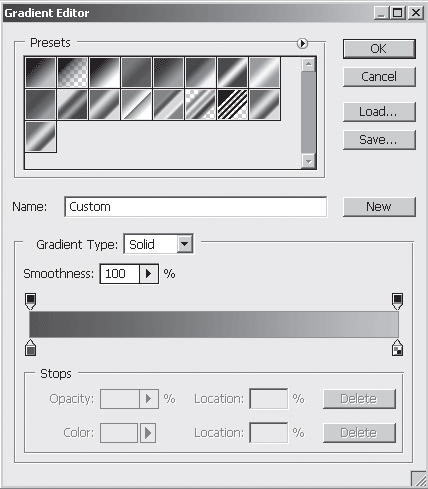Choose the first preset in top row

pyautogui.click(x=40, y=72)
